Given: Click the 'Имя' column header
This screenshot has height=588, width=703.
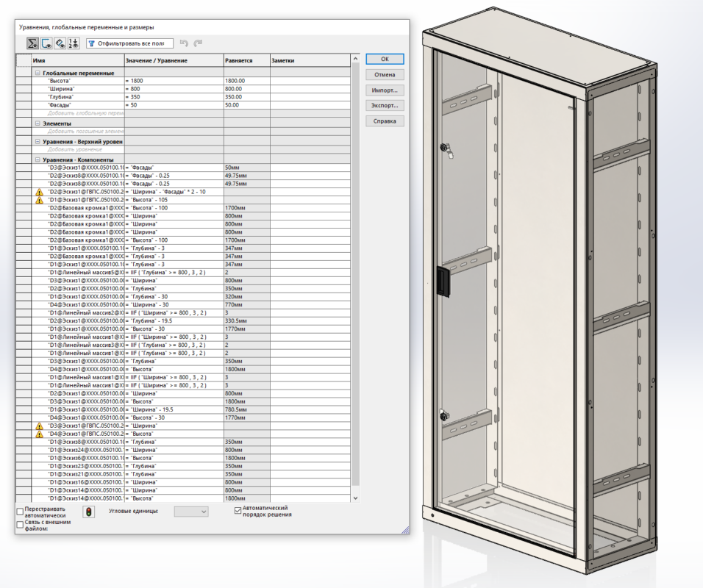Looking at the screenshot, I should pos(78,60).
